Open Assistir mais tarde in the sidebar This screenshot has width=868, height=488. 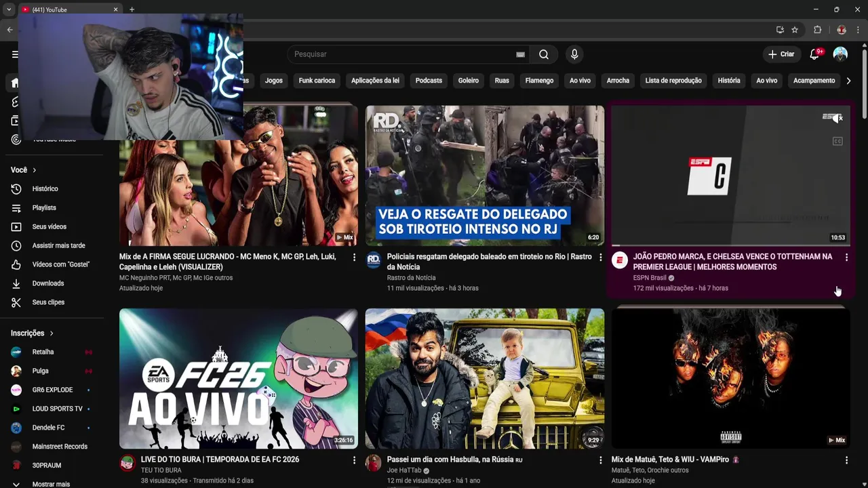point(60,245)
